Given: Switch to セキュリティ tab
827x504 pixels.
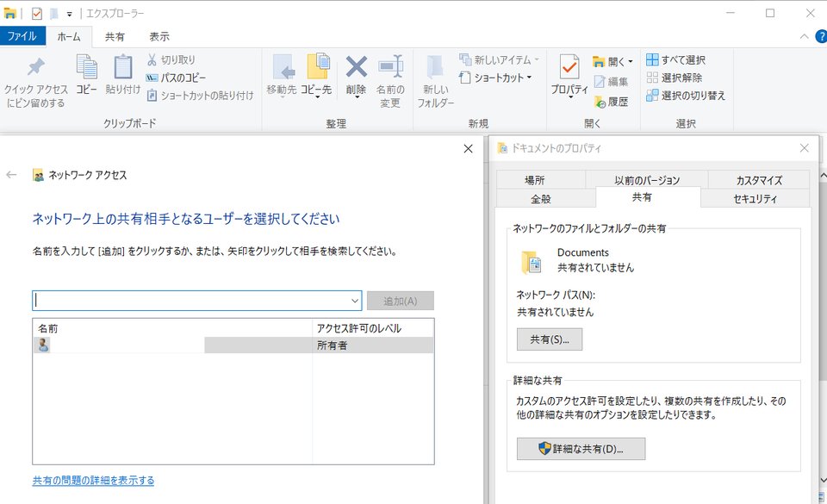Looking at the screenshot, I should click(x=755, y=199).
